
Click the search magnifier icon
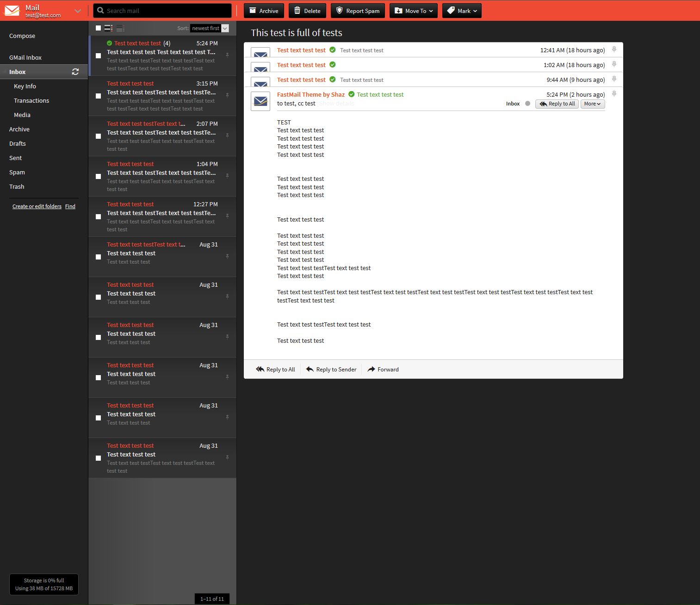[101, 10]
